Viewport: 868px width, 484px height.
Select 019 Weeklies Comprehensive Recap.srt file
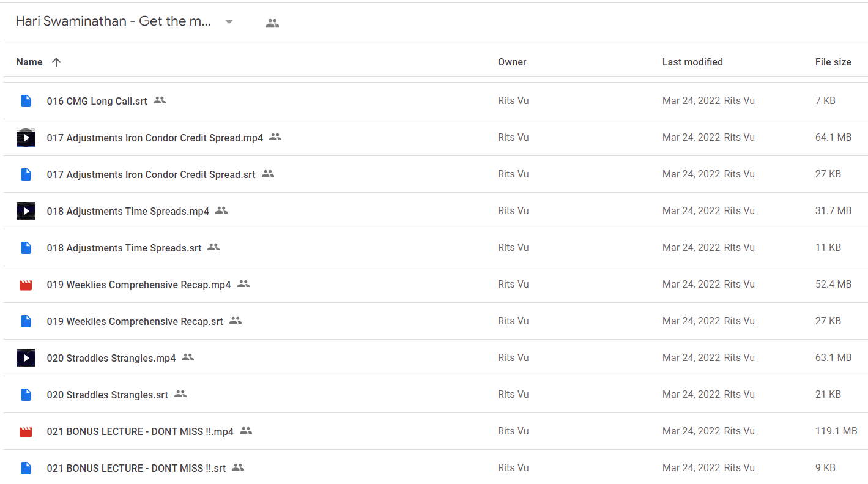(434, 321)
